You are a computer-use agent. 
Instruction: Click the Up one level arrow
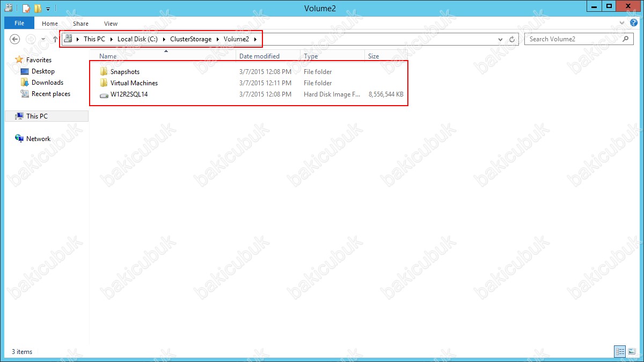[55, 39]
